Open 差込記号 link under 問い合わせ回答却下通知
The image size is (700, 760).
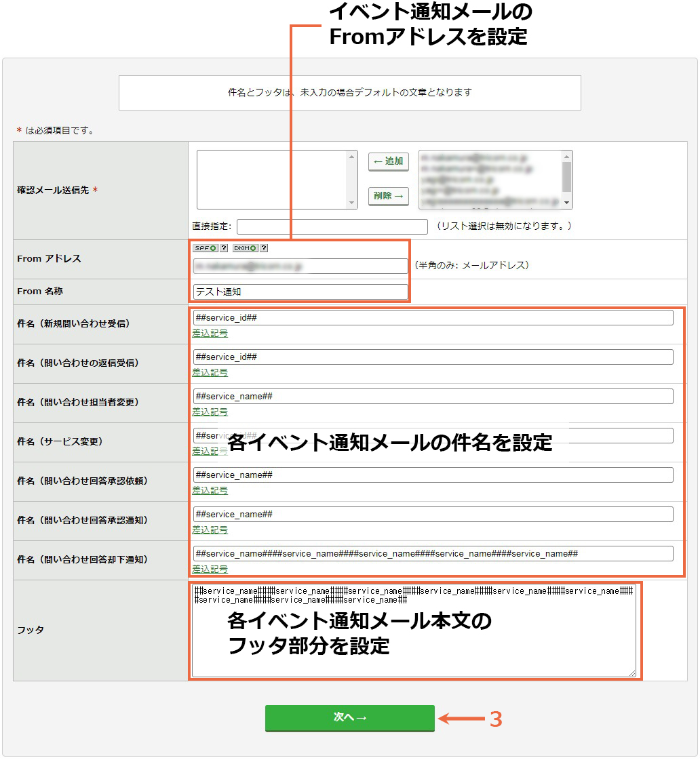[210, 569]
